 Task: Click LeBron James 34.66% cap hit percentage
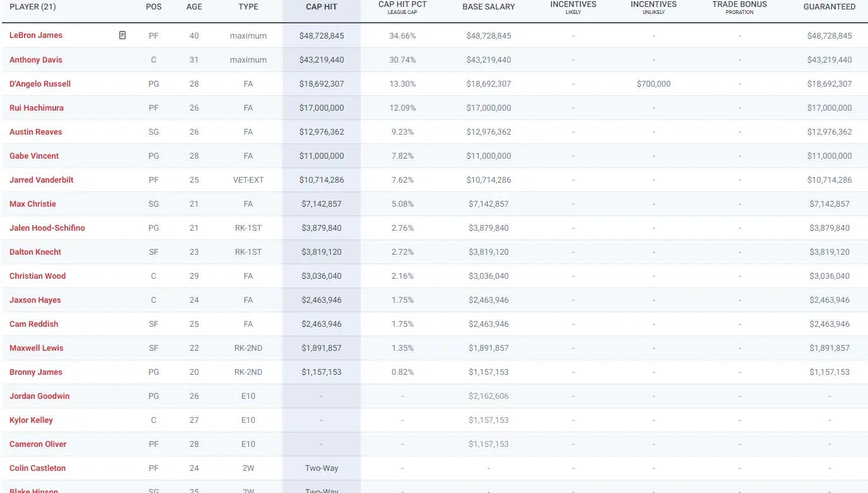(402, 35)
